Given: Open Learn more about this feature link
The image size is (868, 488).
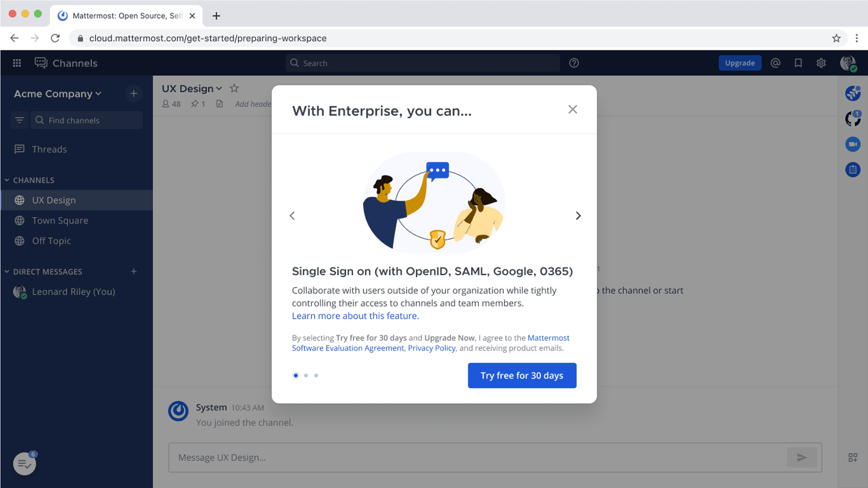Looking at the screenshot, I should [x=355, y=316].
